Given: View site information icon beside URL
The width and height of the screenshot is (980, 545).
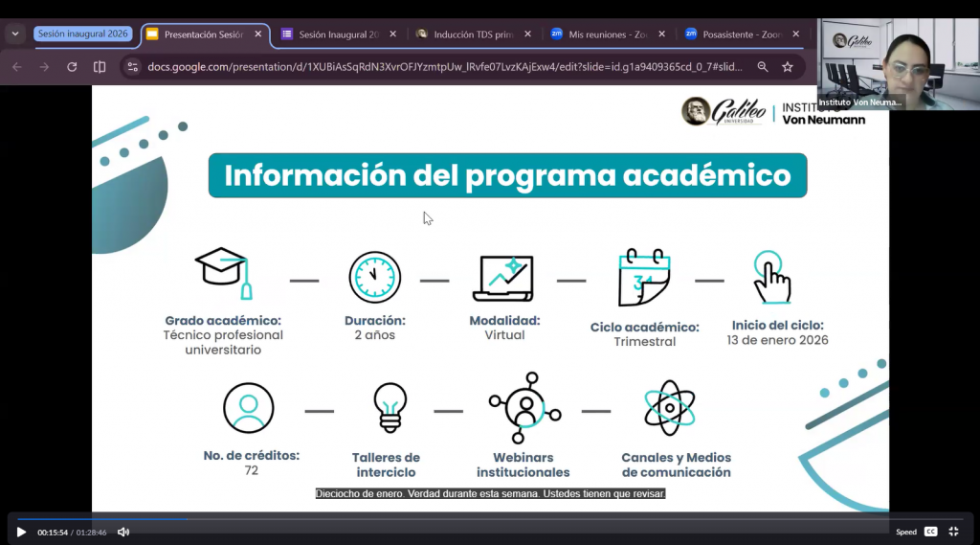Looking at the screenshot, I should [133, 67].
